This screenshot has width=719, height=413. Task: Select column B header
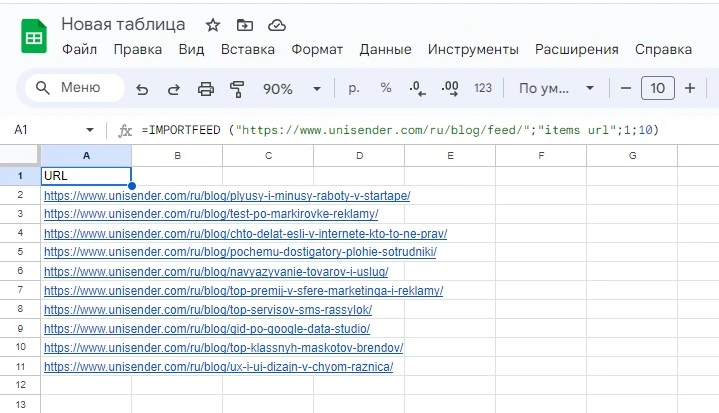coord(177,156)
